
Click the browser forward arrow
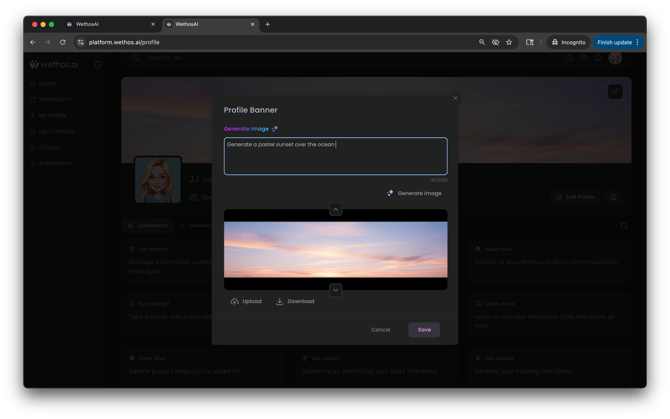pos(47,42)
